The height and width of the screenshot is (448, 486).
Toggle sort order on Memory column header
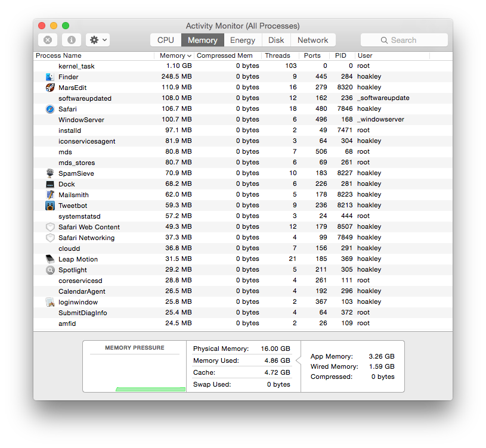tap(174, 56)
